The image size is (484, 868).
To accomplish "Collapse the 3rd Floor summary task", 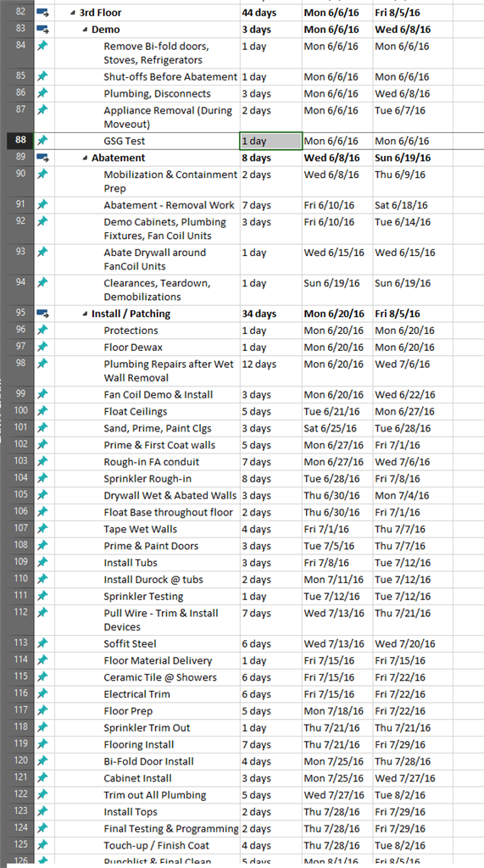I will tap(73, 13).
